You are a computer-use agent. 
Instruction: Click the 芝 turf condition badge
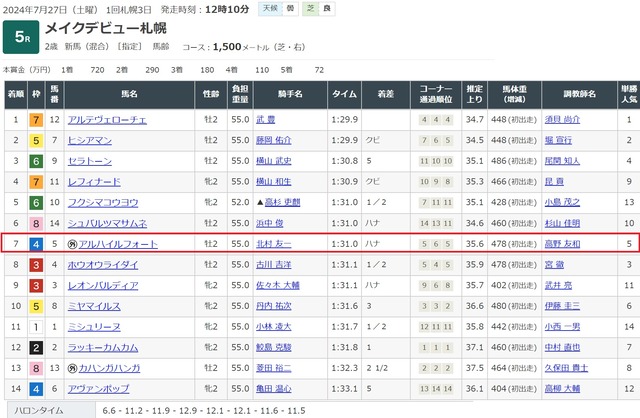(x=318, y=9)
